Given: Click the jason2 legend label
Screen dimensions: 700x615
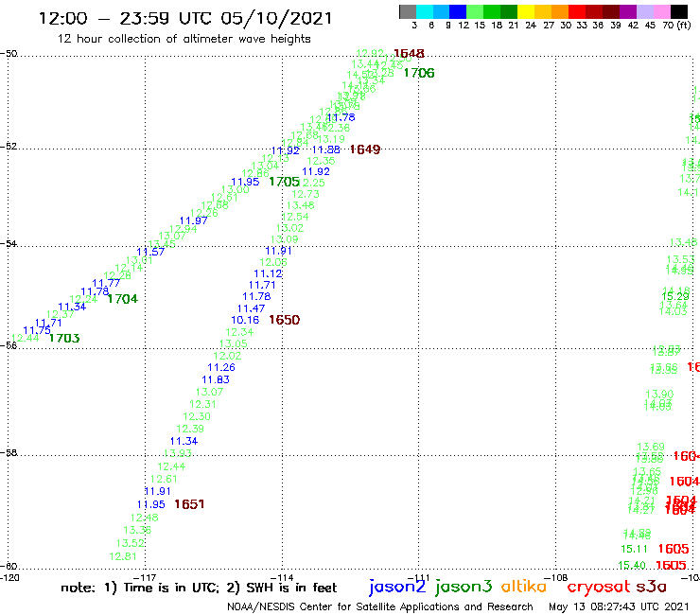Looking at the screenshot, I should pos(397,587).
